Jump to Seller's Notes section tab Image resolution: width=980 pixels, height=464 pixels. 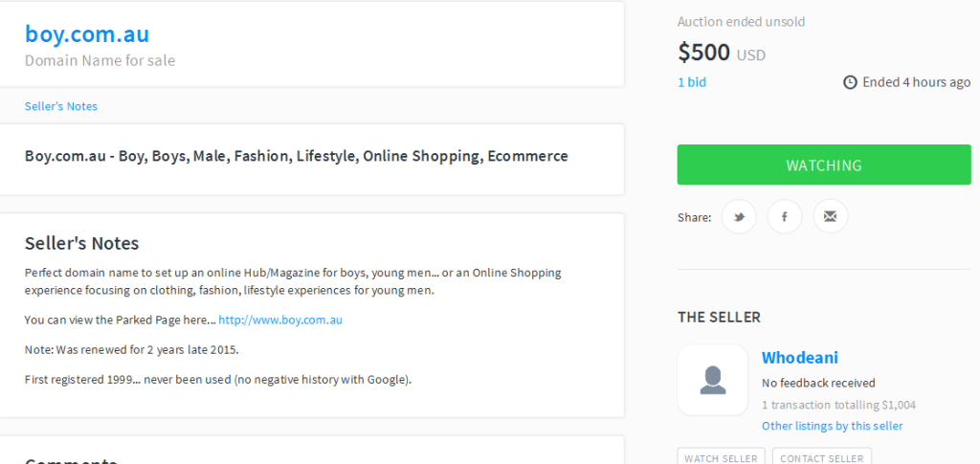click(61, 106)
